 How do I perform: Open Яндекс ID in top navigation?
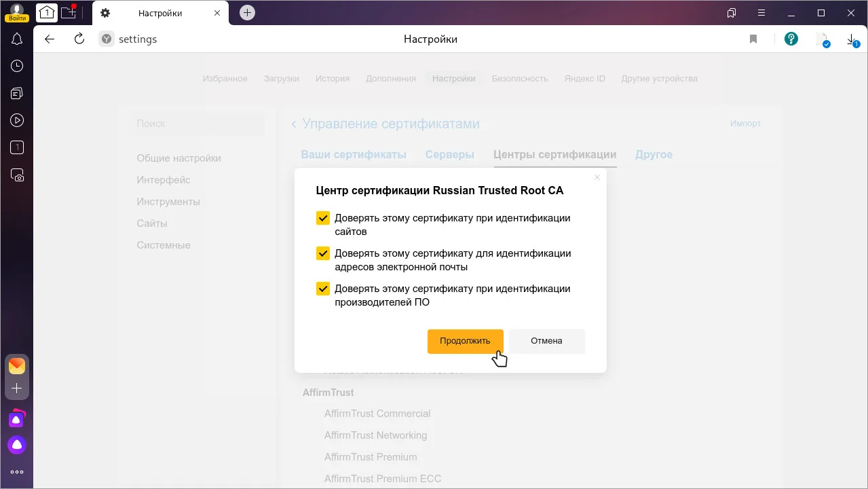tap(585, 79)
